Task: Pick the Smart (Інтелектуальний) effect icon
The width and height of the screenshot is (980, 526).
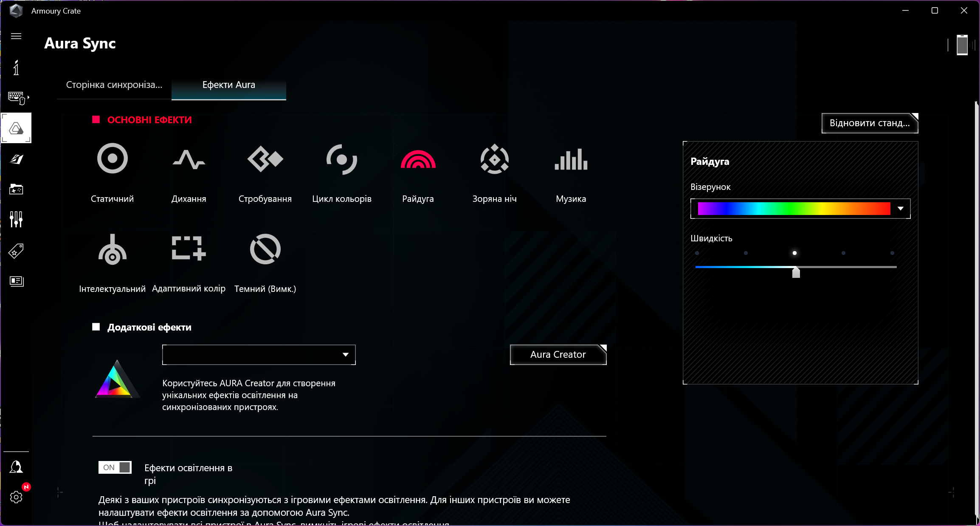Action: click(x=112, y=249)
